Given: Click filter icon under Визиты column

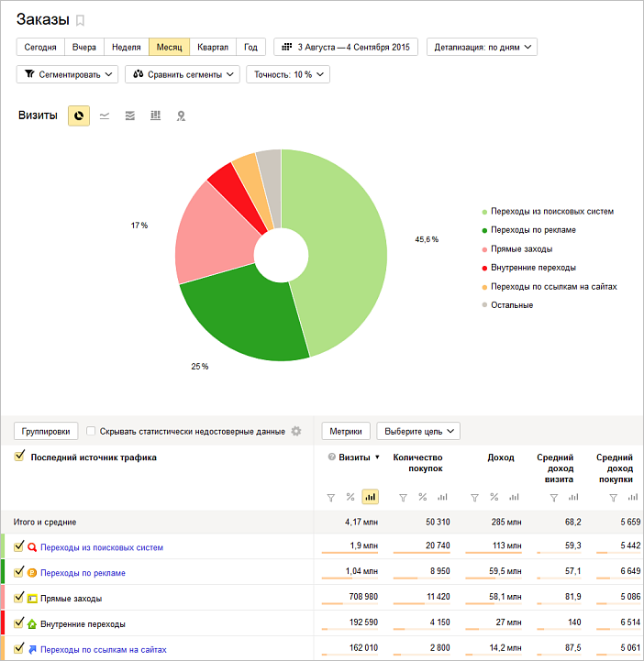Looking at the screenshot, I should pos(331,497).
